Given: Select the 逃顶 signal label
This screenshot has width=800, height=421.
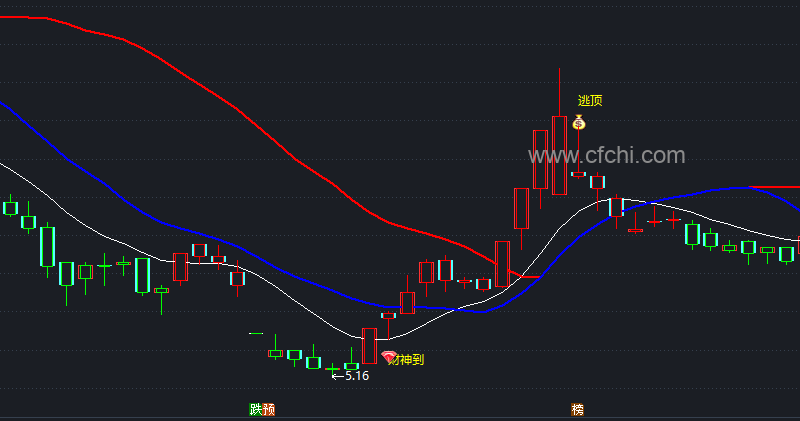Looking at the screenshot, I should (x=590, y=101).
